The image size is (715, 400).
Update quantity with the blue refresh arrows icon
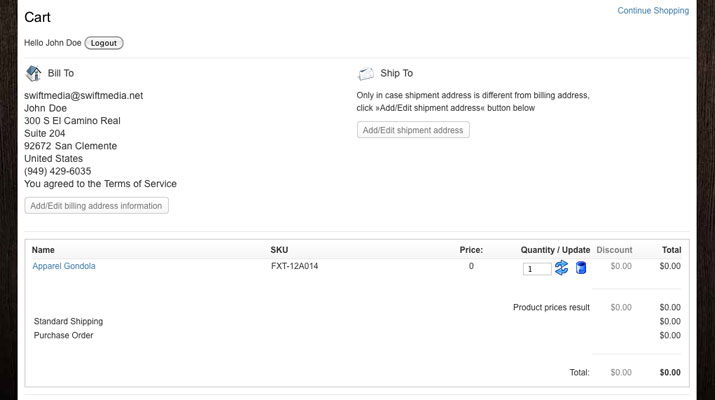561,268
